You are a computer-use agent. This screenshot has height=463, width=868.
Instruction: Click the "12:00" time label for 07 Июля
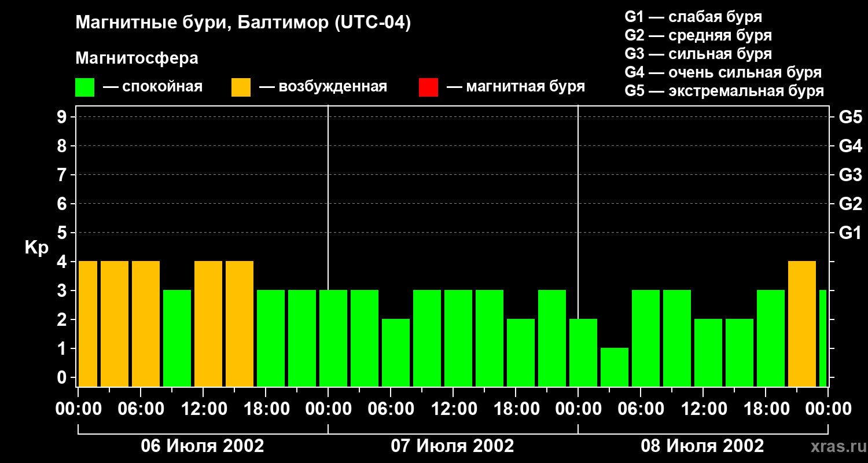tap(453, 409)
